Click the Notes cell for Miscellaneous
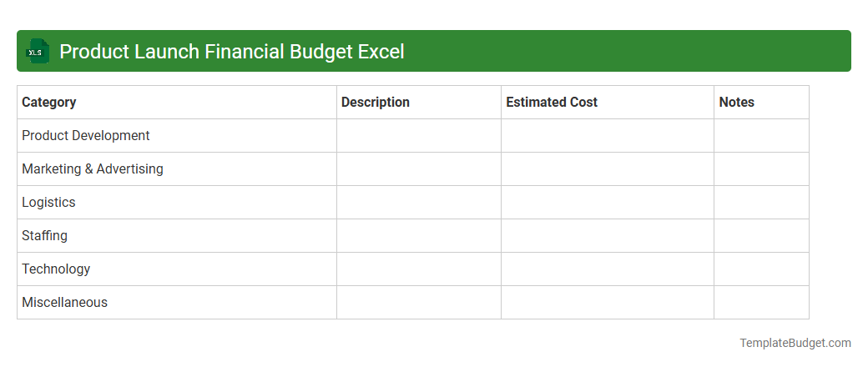868x367 pixels. point(762,302)
